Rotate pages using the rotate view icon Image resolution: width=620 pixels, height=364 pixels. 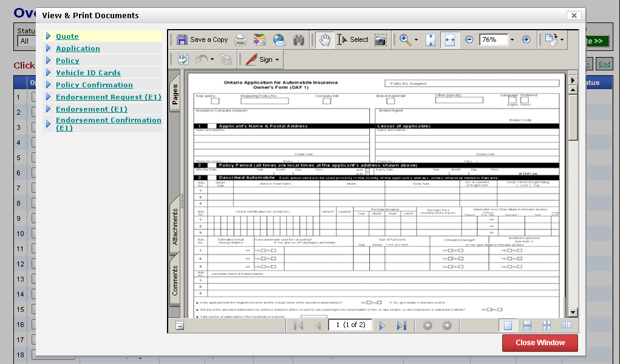551,39
